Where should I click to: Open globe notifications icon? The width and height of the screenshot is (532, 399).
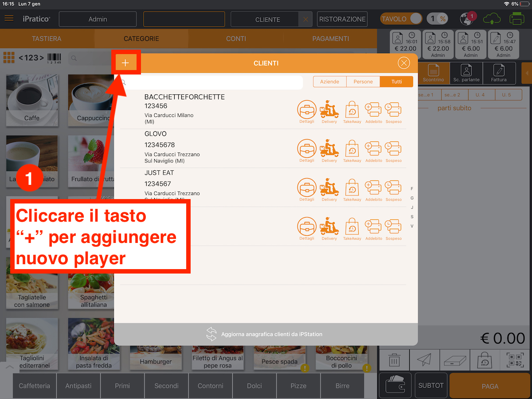[x=467, y=19]
